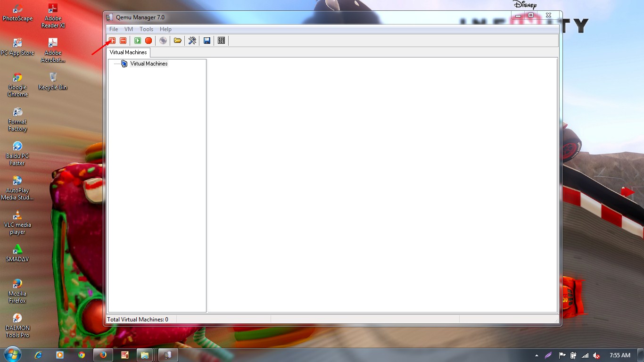The width and height of the screenshot is (644, 362).
Task: Open the VLC media player desktop icon
Action: [x=17, y=222]
